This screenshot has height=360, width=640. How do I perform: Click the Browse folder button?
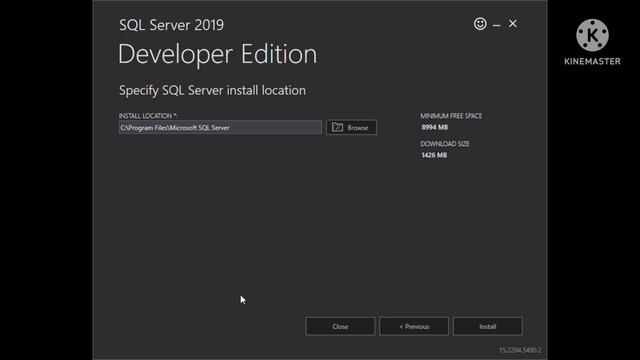click(351, 127)
